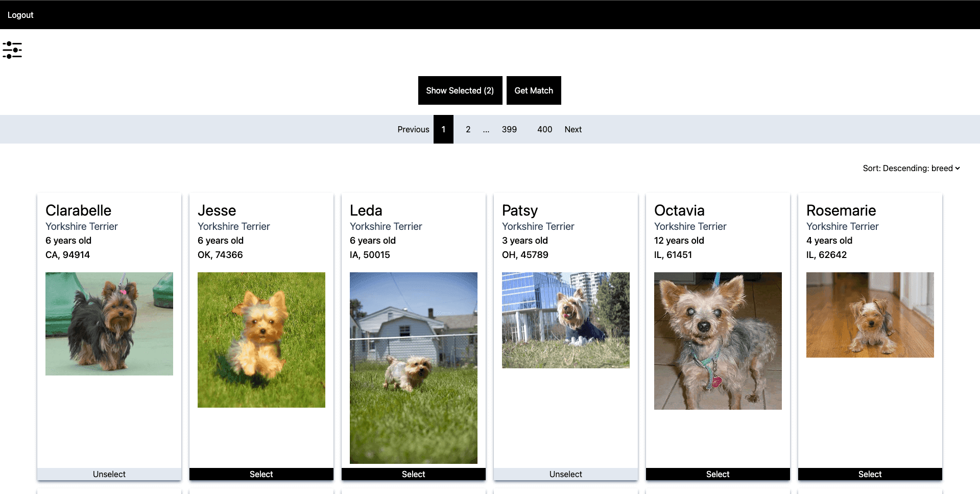The height and width of the screenshot is (494, 980).
Task: Click Octavia's photo
Action: point(717,341)
